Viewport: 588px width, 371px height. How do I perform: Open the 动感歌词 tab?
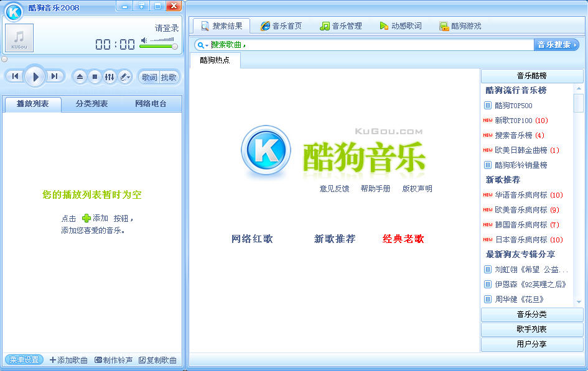click(401, 26)
